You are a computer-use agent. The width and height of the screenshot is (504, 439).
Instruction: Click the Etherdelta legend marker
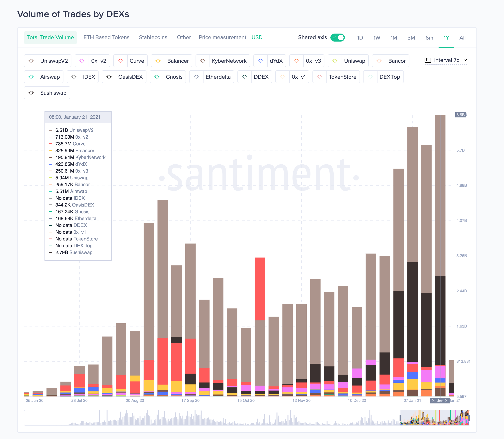click(196, 77)
